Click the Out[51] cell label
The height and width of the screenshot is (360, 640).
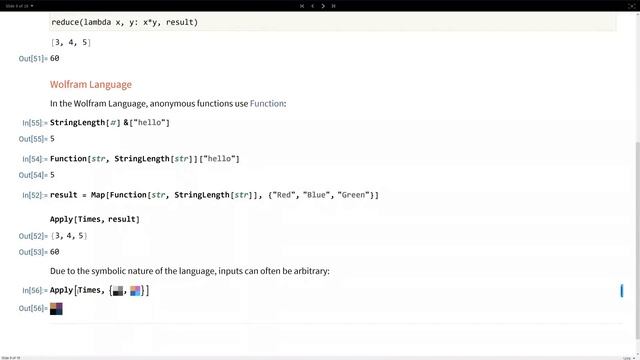pos(33,59)
